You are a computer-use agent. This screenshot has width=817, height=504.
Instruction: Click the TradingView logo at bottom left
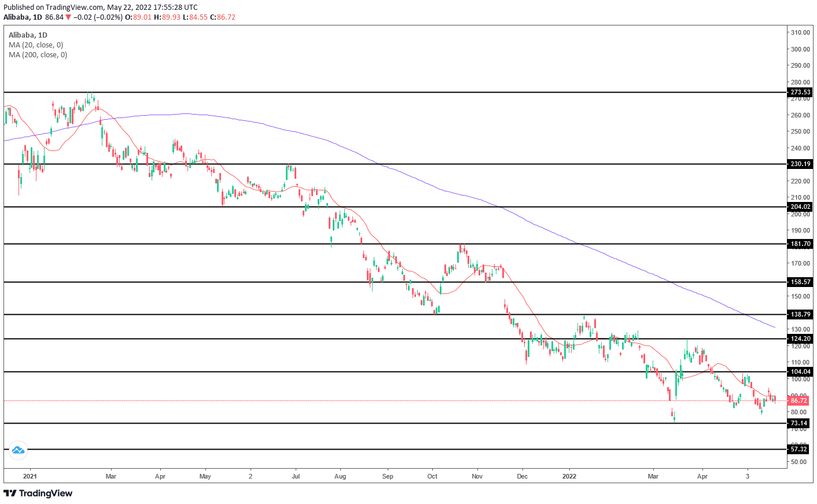click(38, 493)
